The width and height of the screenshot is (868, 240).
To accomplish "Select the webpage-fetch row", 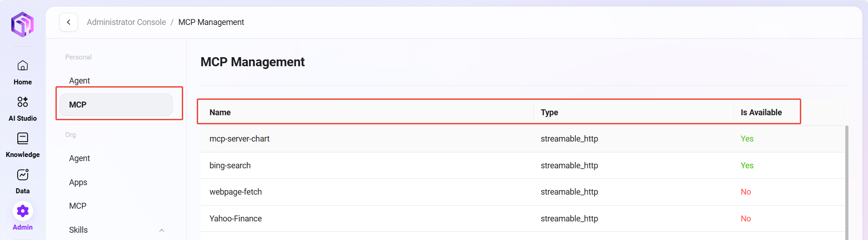I will tap(235, 192).
